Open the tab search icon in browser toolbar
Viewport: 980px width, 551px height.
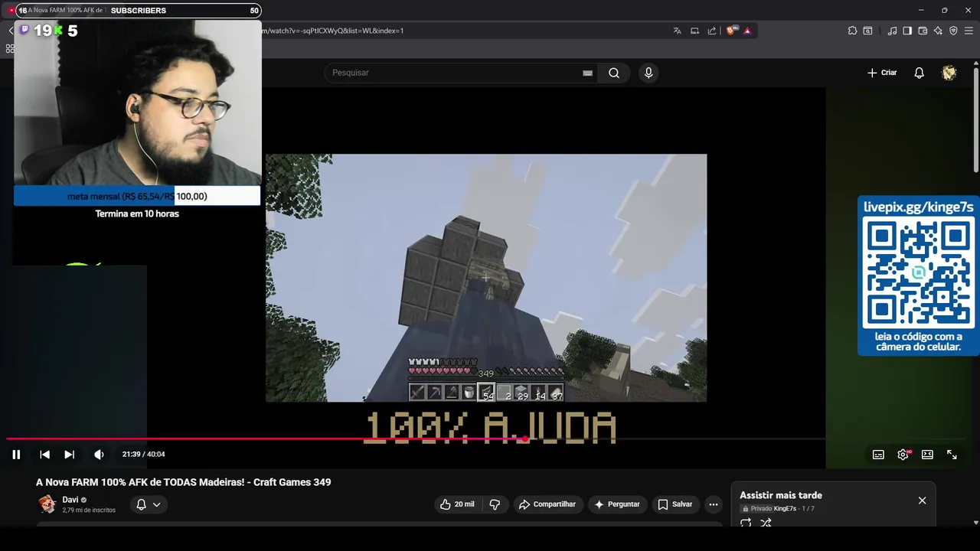tap(867, 31)
